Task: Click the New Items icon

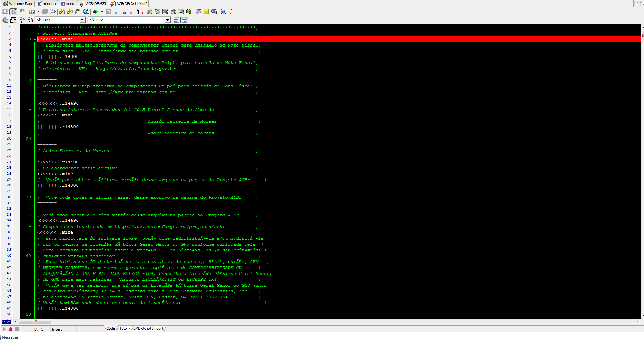Action: coord(22,12)
